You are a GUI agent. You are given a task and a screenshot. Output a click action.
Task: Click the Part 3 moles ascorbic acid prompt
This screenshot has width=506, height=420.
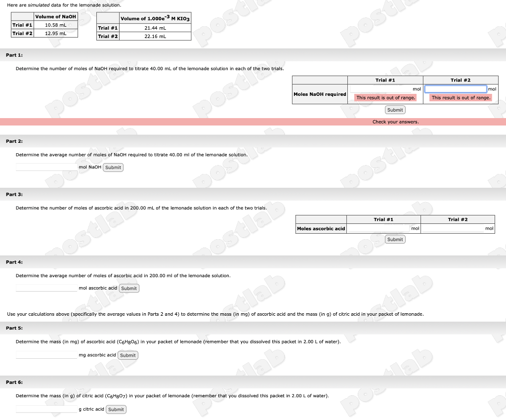[141, 208]
